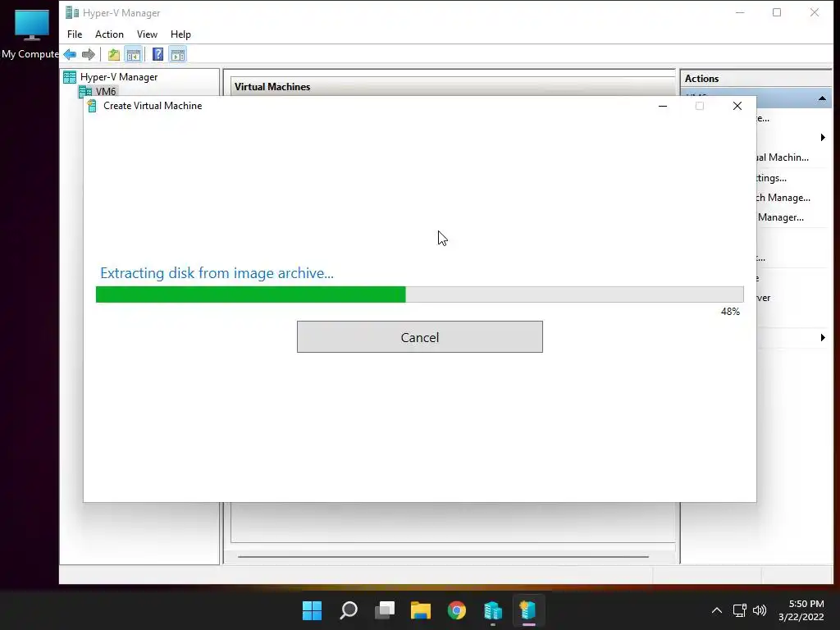Open the ...ch Manage... action
840x630 pixels.
coord(783,198)
